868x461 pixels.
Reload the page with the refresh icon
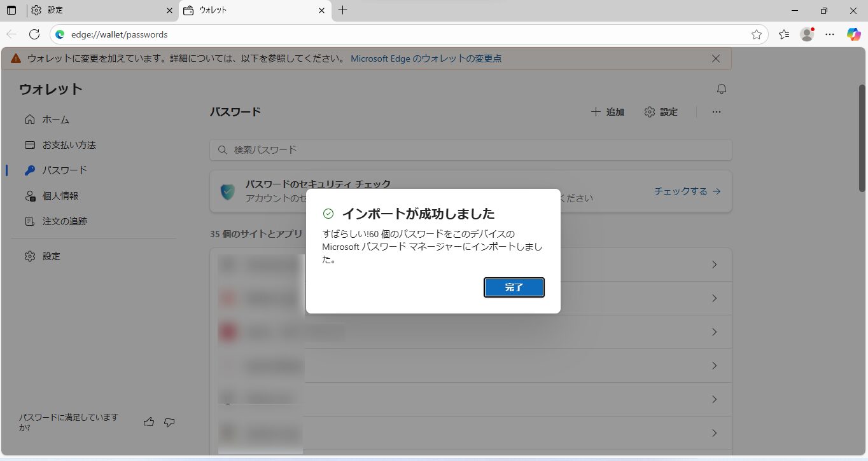[x=34, y=34]
